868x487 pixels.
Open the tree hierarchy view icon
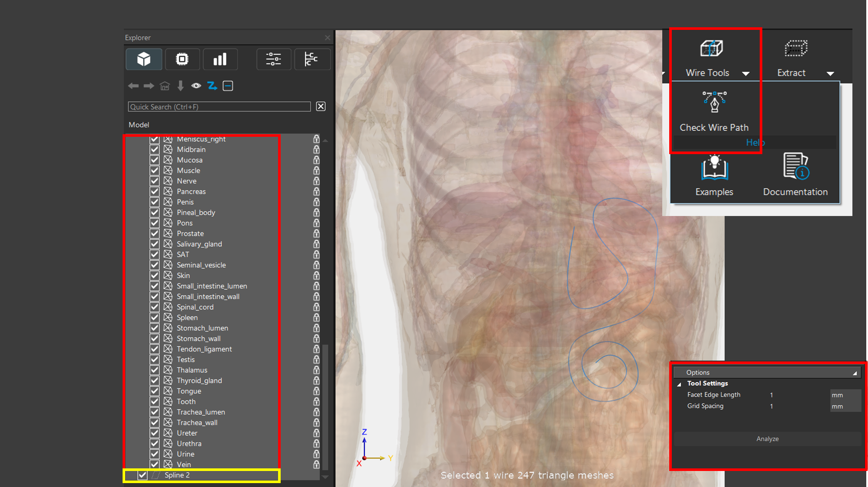(311, 59)
